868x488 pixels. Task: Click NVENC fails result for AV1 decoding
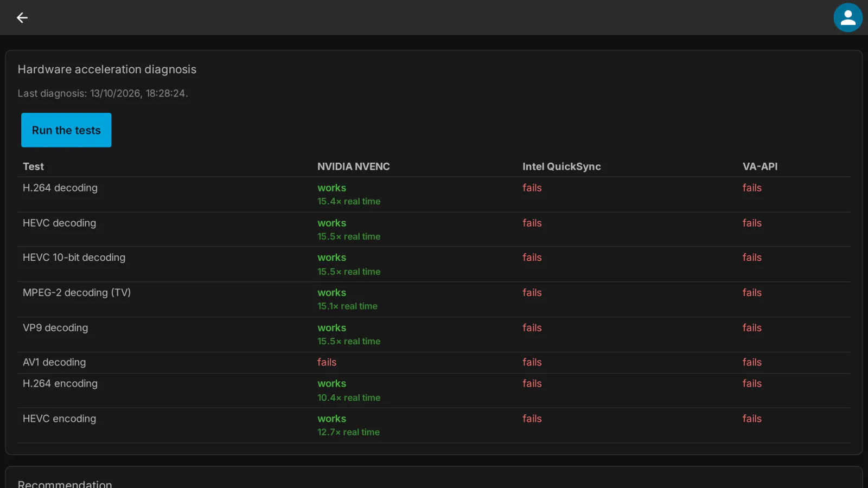[x=327, y=362]
